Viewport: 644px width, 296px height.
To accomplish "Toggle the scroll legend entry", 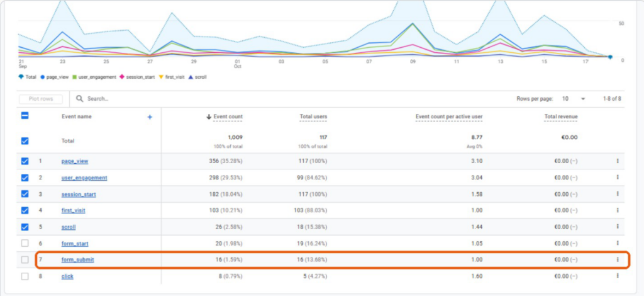I will [197, 77].
